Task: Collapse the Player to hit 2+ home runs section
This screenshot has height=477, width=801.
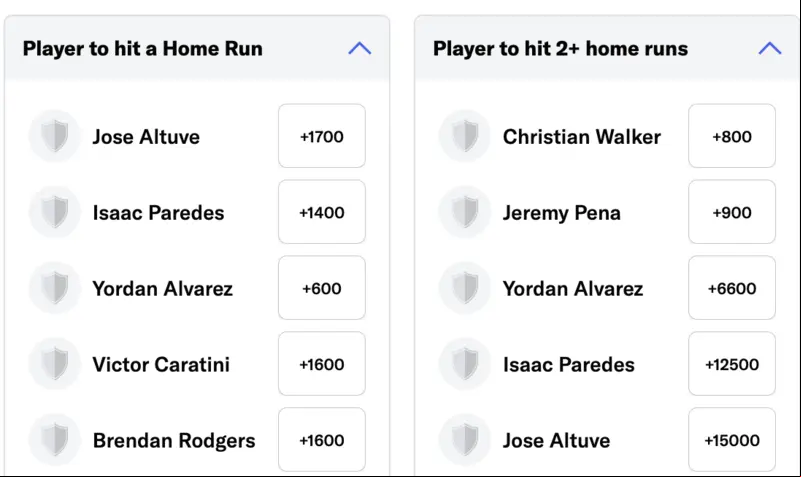Action: (x=770, y=49)
